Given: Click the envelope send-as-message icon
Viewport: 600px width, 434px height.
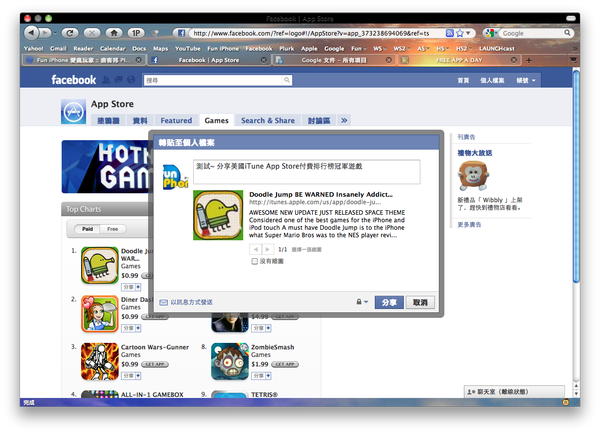Looking at the screenshot, I should [x=163, y=302].
